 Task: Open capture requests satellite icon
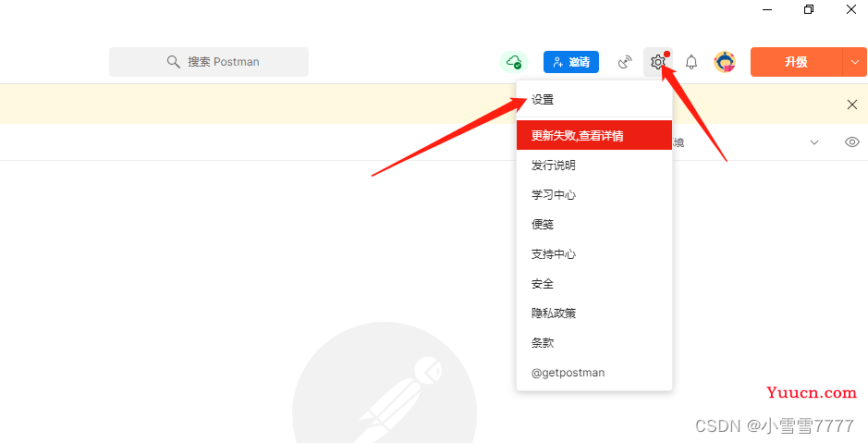tap(625, 62)
